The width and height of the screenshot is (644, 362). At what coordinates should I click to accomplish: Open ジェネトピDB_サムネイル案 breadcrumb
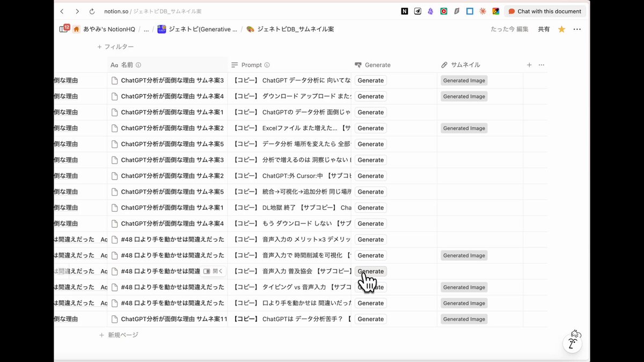coord(290,29)
